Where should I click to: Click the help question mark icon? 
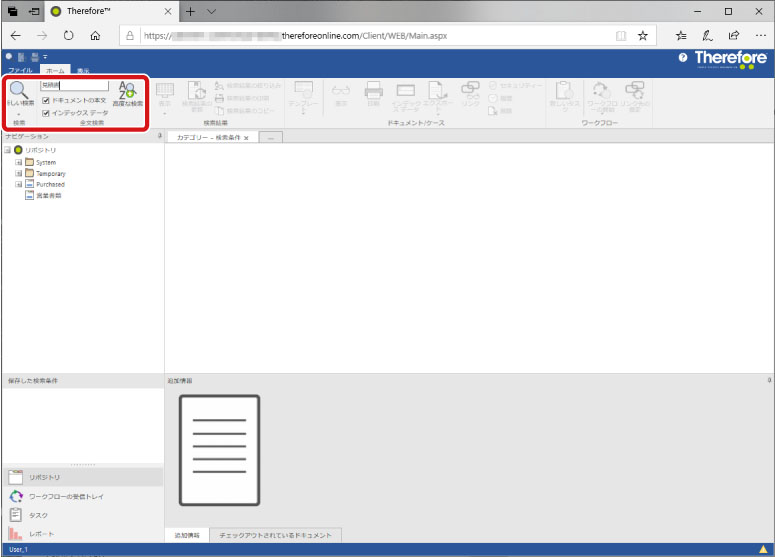(x=683, y=59)
